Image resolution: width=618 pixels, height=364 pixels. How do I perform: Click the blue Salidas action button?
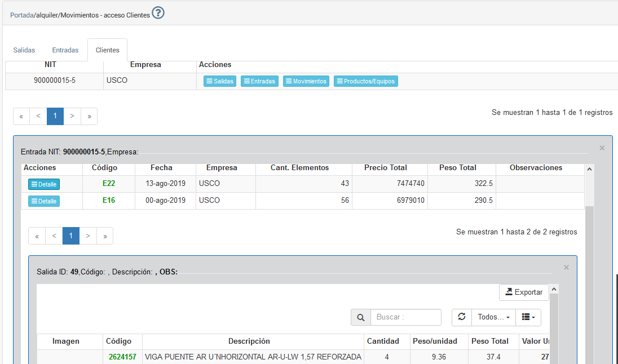coord(220,81)
